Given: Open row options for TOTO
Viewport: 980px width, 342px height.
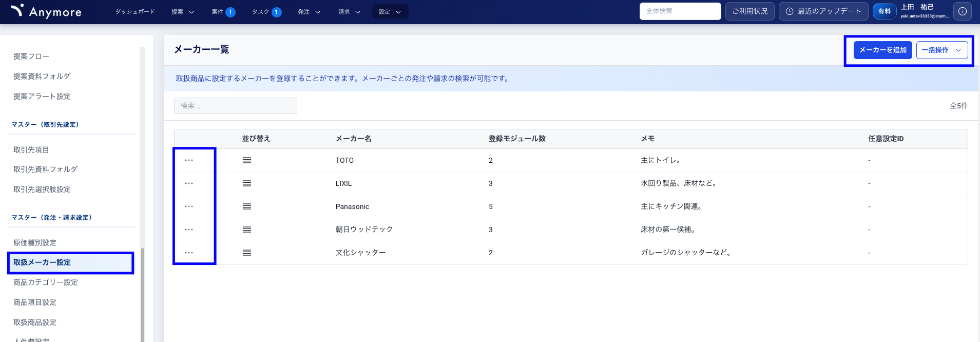Looking at the screenshot, I should 189,160.
